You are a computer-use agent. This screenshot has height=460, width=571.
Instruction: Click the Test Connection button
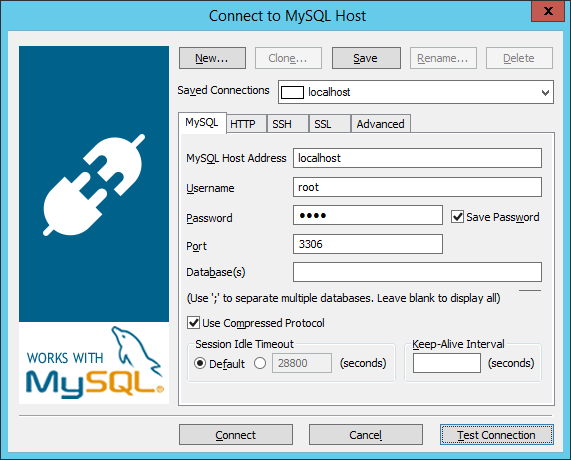497,435
